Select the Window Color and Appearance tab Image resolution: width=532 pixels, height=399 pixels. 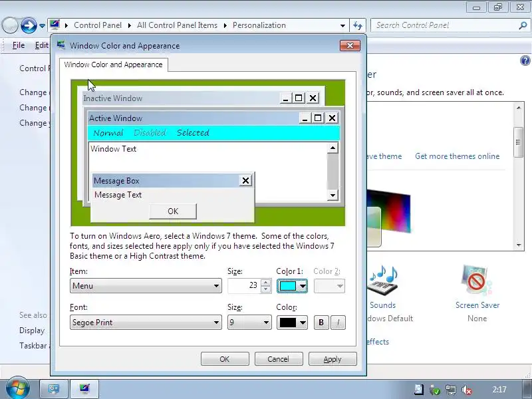[113, 65]
